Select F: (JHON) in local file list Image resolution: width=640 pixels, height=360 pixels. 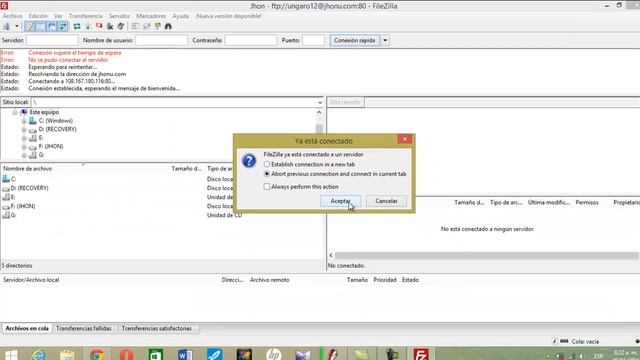click(x=19, y=206)
